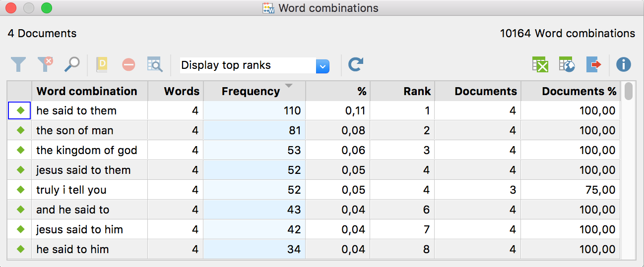Click the 0,08 percent cell
Image resolution: width=644 pixels, height=267 pixels.
point(338,130)
